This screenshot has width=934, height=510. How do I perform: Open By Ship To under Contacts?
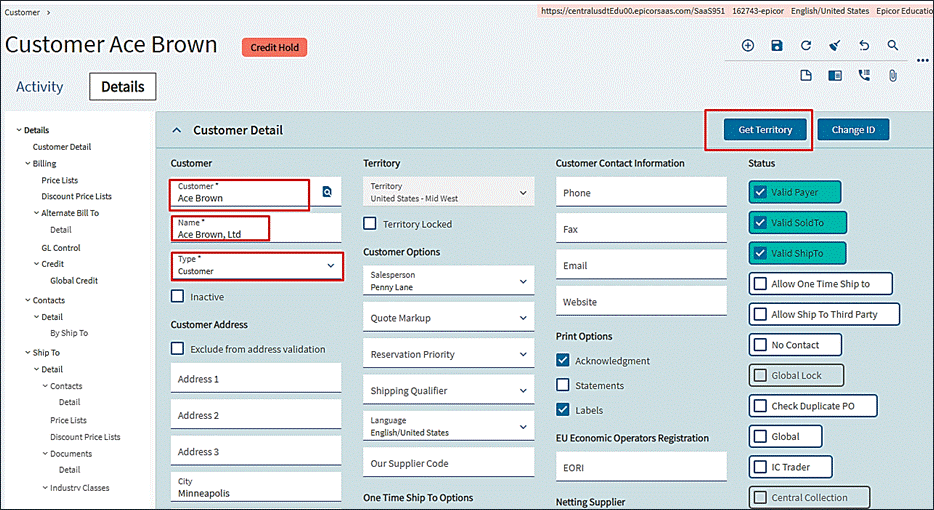[x=69, y=332]
